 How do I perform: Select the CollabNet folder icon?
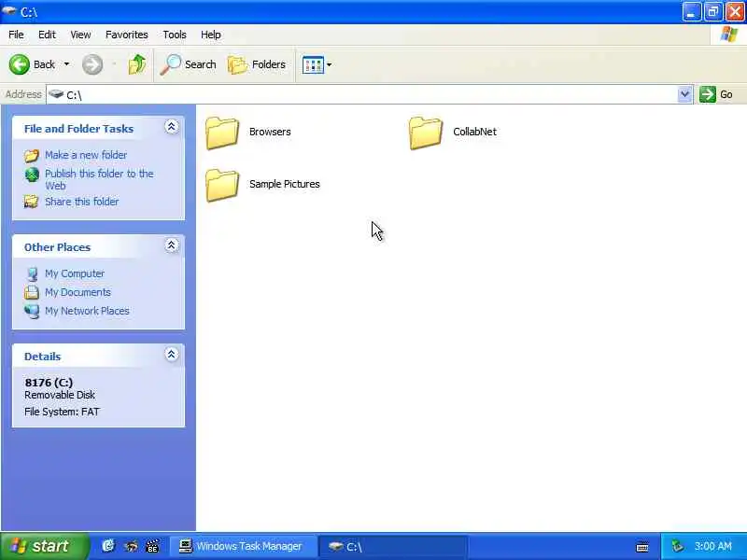point(426,133)
